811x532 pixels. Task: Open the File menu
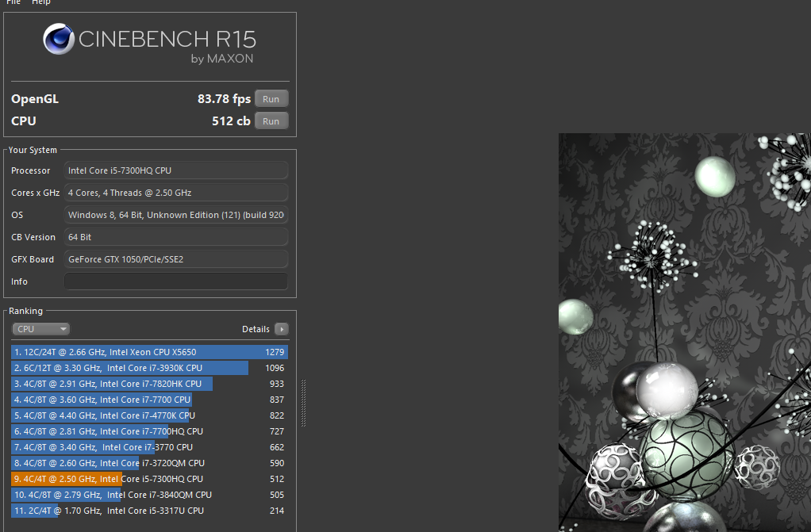(13, 2)
